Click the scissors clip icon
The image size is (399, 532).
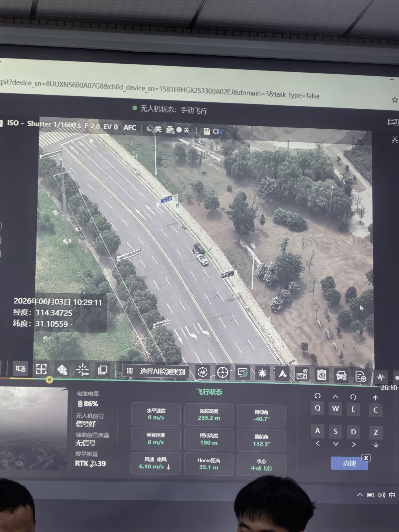click(395, 140)
